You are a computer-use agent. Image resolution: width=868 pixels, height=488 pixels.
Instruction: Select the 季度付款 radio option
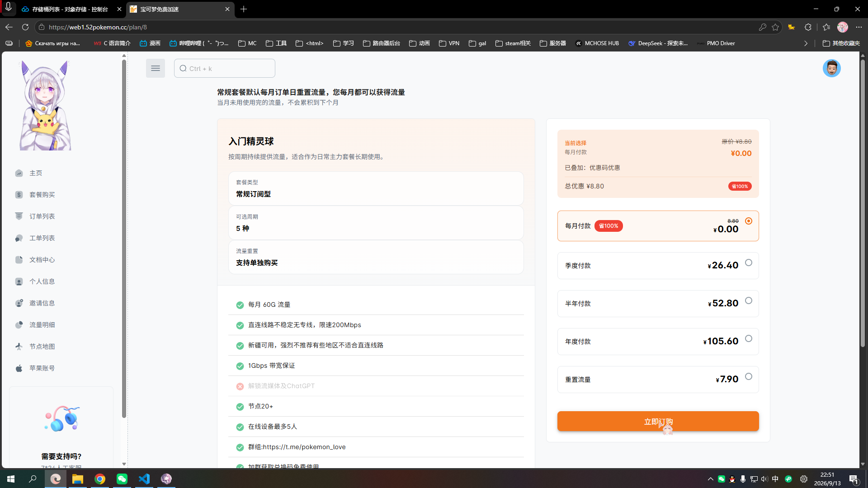[749, 263]
